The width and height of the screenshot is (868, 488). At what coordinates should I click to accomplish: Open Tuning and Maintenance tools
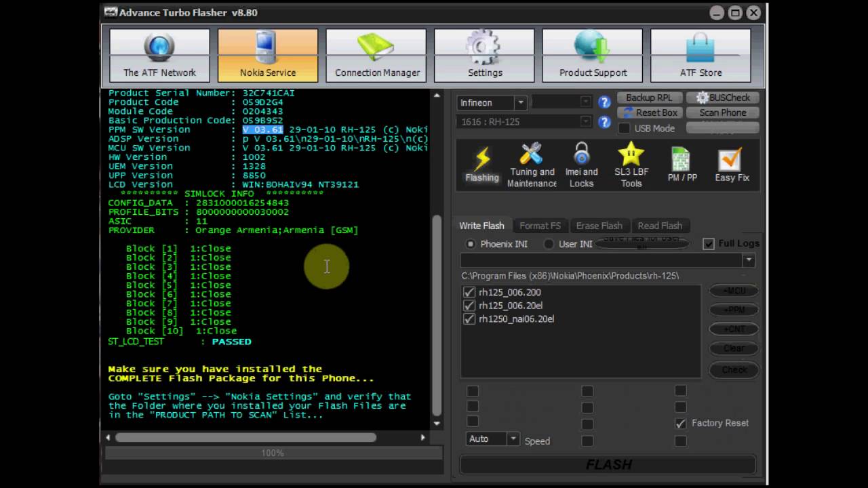[532, 165]
